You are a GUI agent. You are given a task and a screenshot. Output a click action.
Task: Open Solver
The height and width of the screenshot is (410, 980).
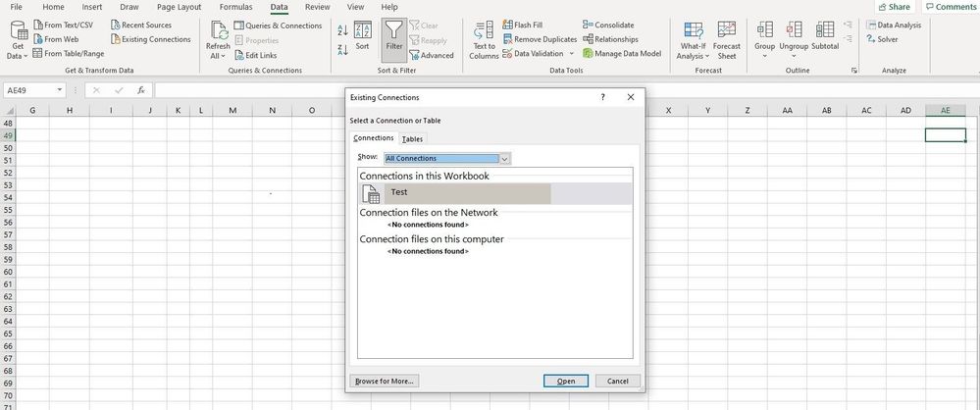click(x=883, y=39)
